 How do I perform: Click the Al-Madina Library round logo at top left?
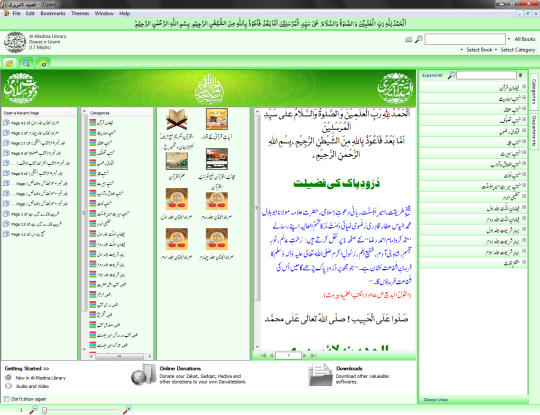click(x=15, y=42)
